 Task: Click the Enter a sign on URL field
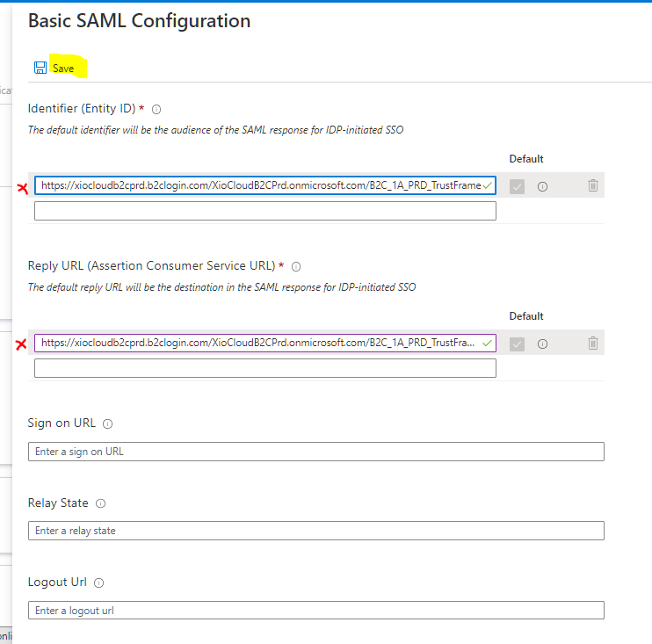point(316,452)
